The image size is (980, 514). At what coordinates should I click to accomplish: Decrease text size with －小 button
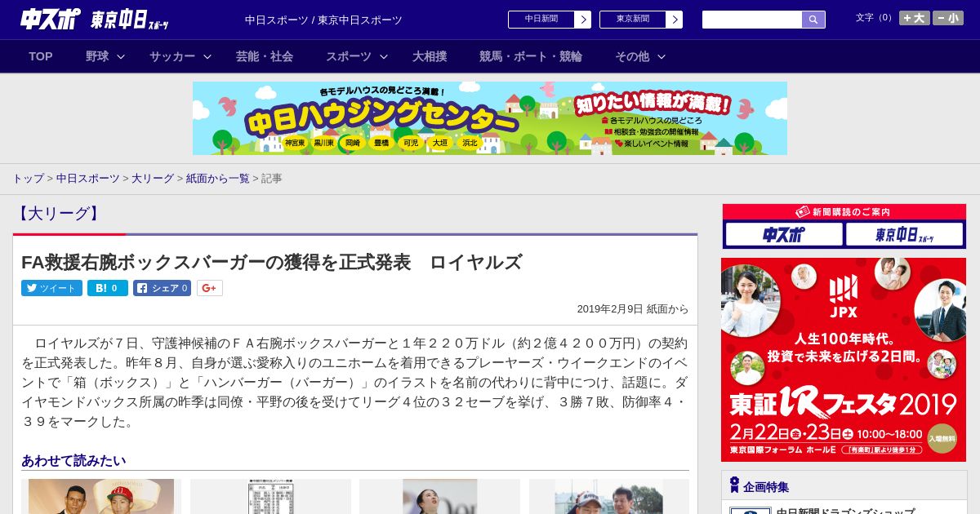(948, 18)
